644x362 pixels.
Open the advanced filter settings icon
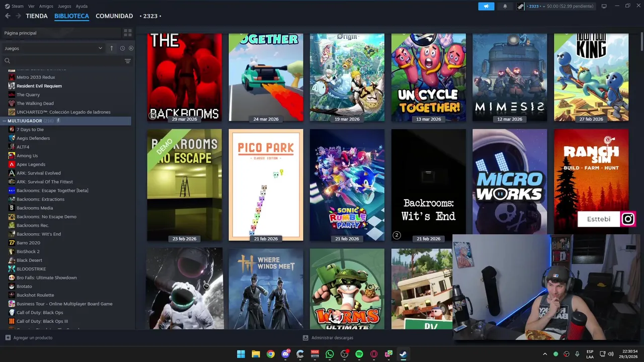point(128,61)
